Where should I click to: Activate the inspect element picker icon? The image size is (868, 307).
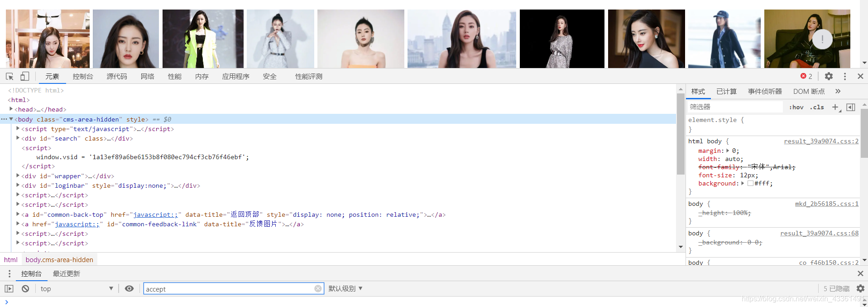(10, 76)
